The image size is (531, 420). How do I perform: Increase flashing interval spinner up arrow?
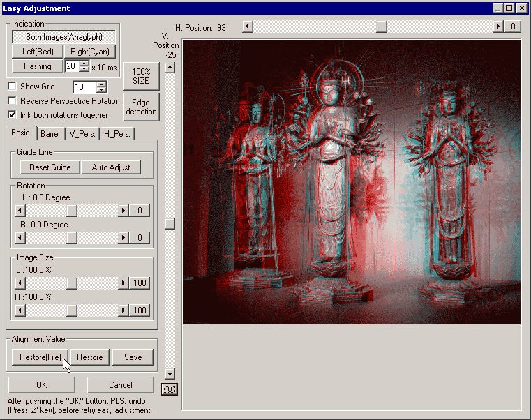pos(84,63)
